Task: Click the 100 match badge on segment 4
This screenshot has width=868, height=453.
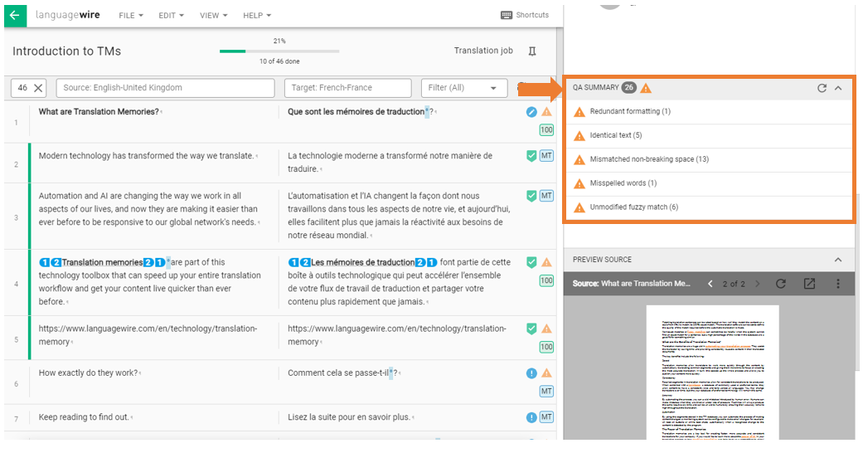Action: (546, 280)
